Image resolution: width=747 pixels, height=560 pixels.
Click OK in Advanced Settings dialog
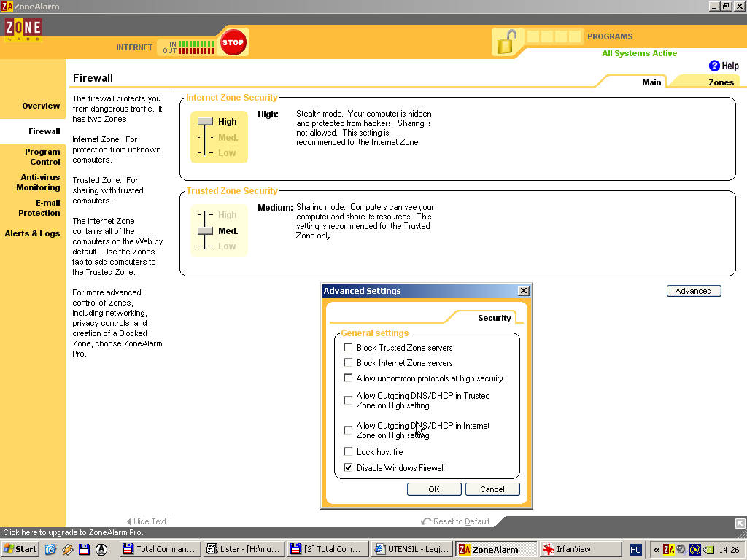[x=434, y=489]
